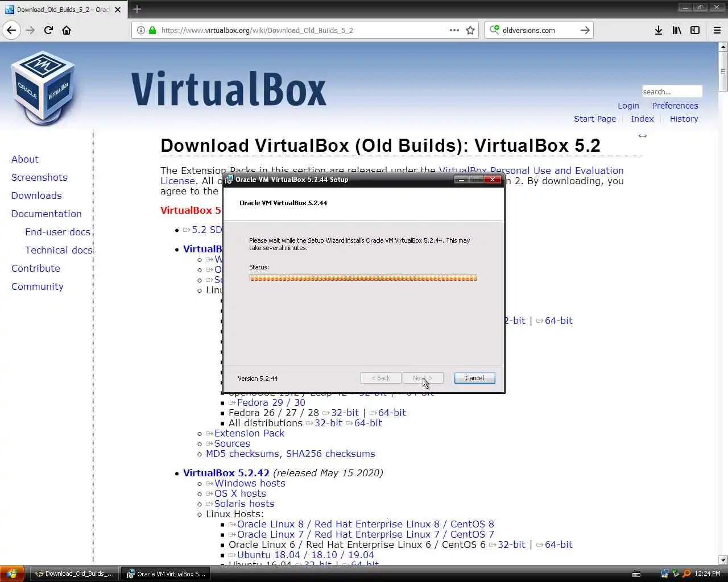Image resolution: width=728 pixels, height=582 pixels.
Task: Click the wiki search input field
Action: [672, 92]
